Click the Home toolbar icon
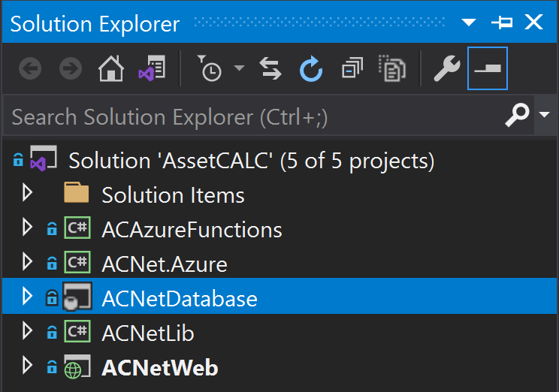The height and width of the screenshot is (392, 559). pyautogui.click(x=111, y=68)
